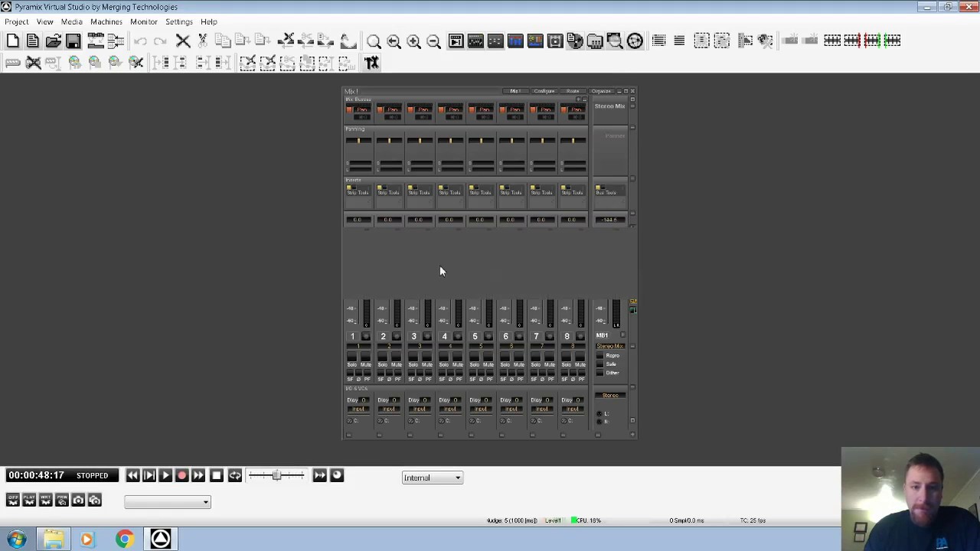Image resolution: width=980 pixels, height=551 pixels.
Task: Click the zoom previous magnifier with arrow icon
Action: click(394, 41)
